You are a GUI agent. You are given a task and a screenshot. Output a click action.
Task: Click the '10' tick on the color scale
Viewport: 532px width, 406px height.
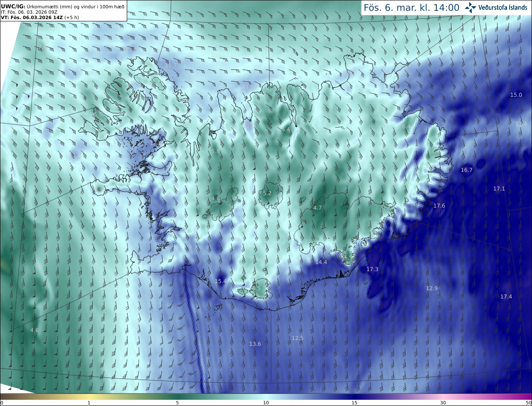click(x=266, y=403)
